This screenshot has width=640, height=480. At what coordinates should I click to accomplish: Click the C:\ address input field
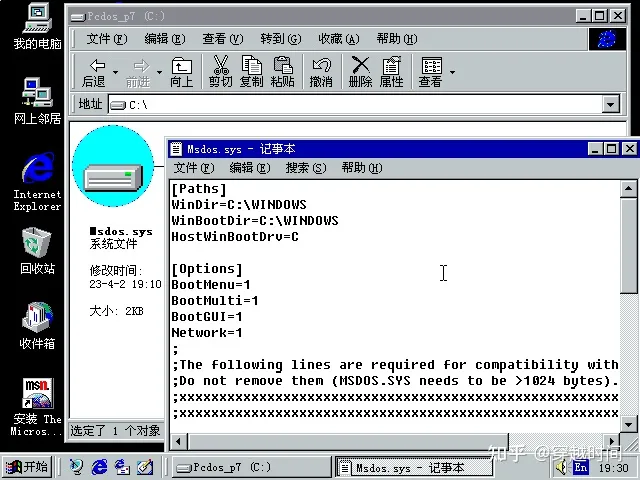pos(355,105)
